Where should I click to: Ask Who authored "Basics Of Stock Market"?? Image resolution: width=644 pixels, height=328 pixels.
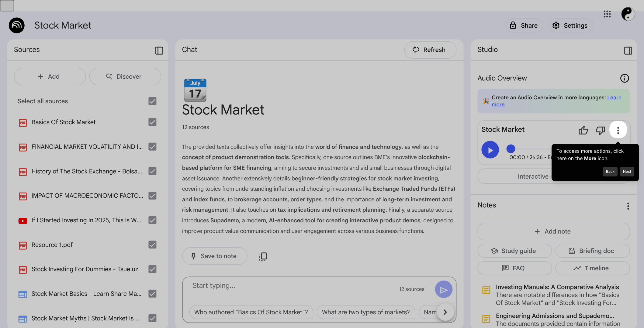pyautogui.click(x=251, y=312)
